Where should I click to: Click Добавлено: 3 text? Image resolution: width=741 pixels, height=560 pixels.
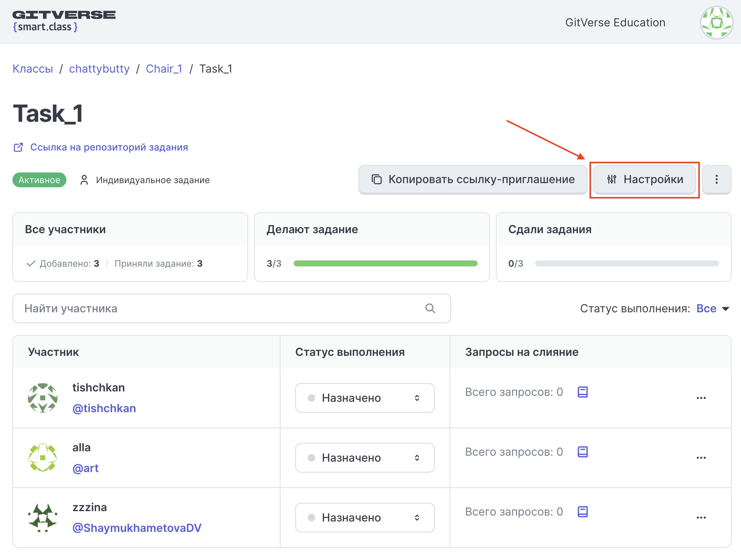[x=69, y=264]
